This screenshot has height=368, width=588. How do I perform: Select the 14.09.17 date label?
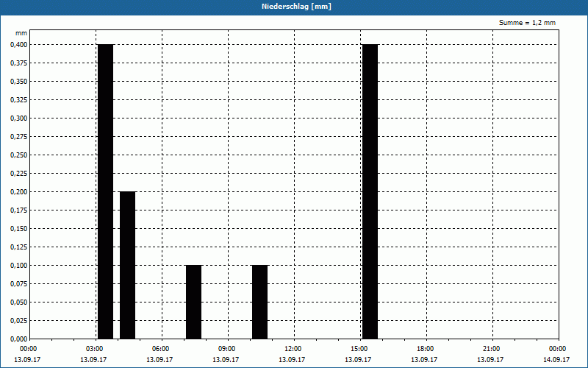[556, 360]
